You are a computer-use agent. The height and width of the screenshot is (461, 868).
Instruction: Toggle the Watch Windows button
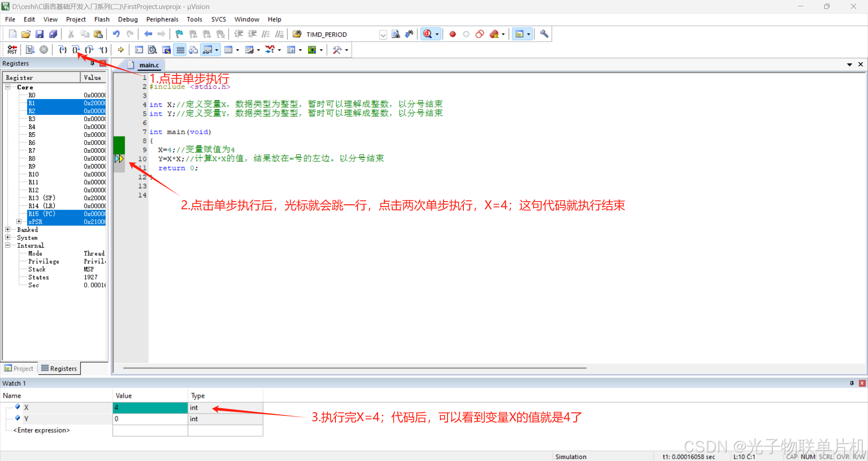tap(208, 50)
